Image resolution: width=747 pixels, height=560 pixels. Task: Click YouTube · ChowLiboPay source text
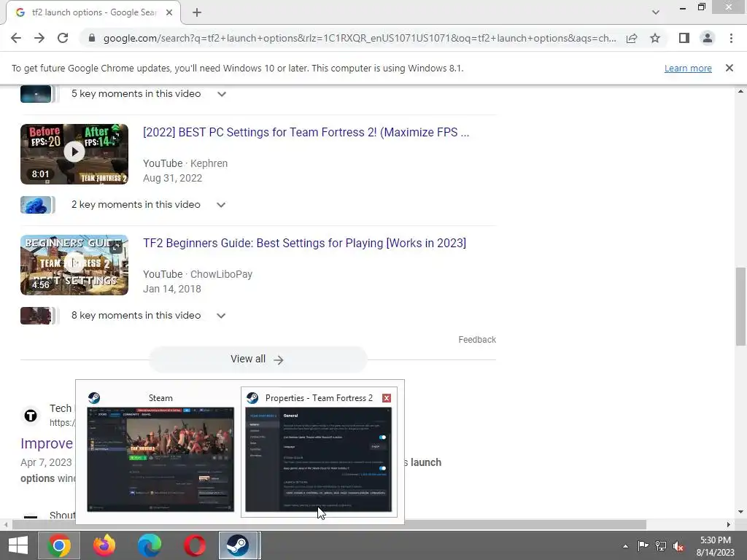(x=198, y=274)
